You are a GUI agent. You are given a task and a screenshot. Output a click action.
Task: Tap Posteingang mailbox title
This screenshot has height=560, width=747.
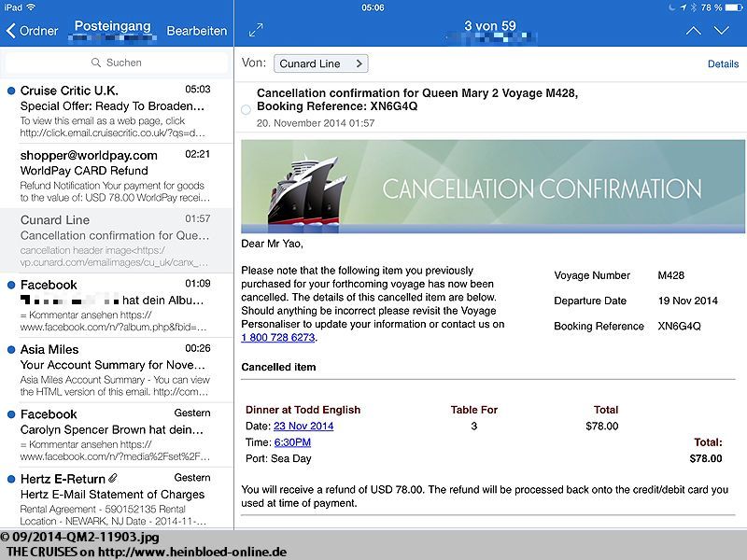tap(112, 26)
